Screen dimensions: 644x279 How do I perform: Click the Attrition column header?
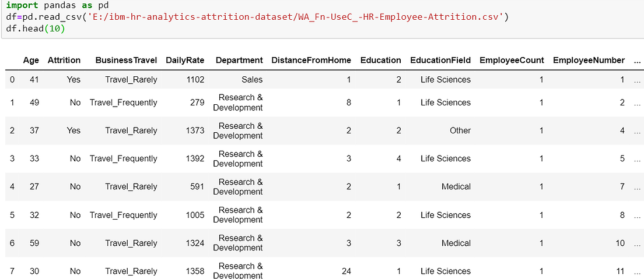[x=64, y=61]
